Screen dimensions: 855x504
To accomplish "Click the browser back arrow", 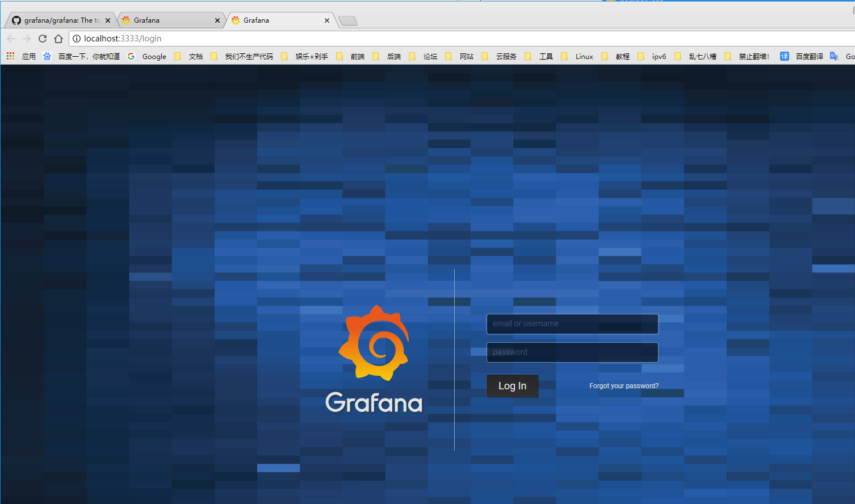I will [11, 39].
